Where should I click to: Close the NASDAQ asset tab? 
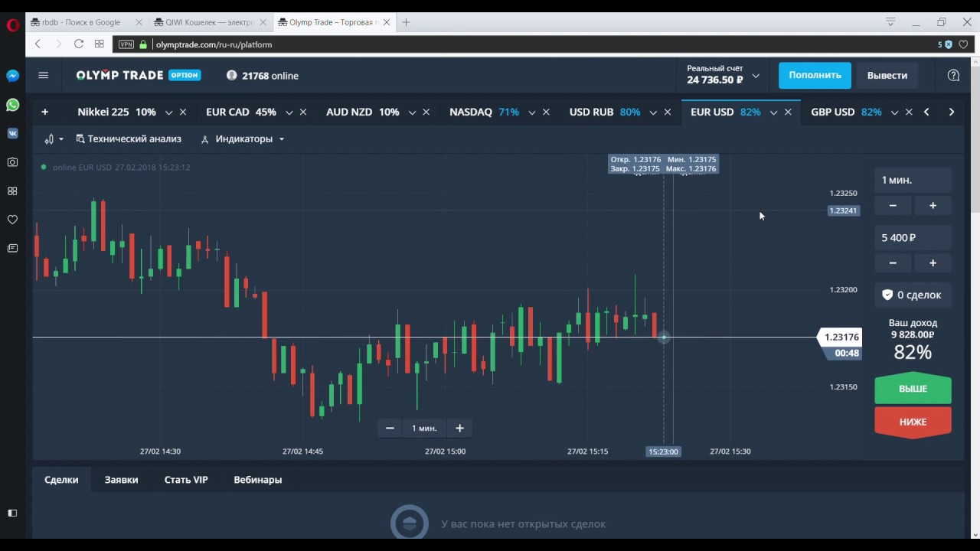[546, 112]
